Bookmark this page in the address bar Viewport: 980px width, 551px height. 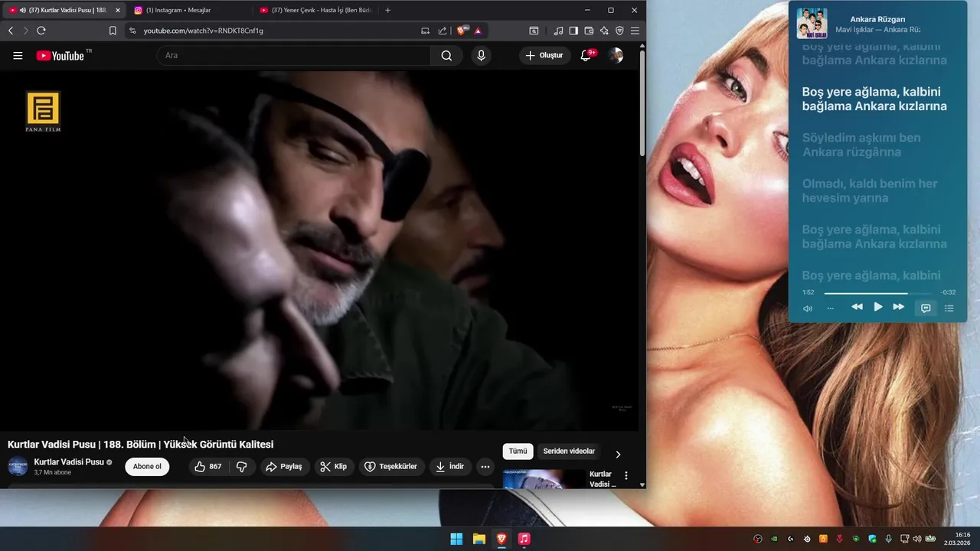(x=113, y=31)
